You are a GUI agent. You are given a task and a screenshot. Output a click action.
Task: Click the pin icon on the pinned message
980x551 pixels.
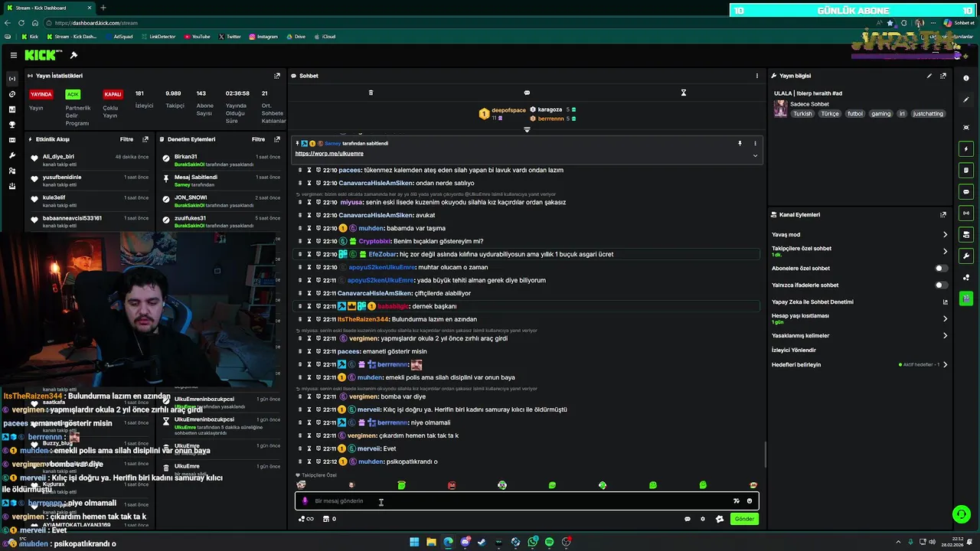(x=740, y=143)
